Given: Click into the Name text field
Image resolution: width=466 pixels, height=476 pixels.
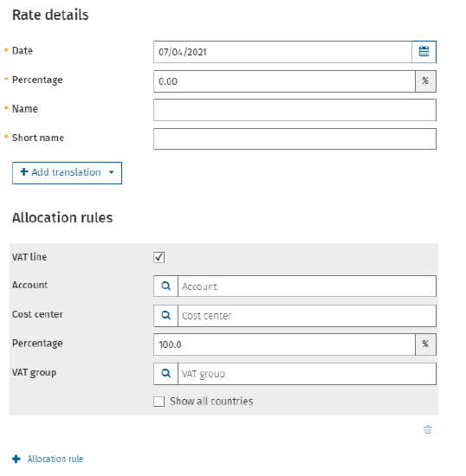Looking at the screenshot, I should point(294,110).
